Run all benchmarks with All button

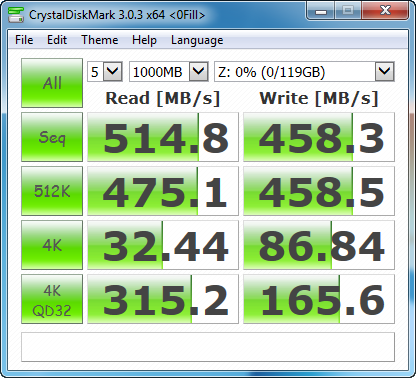tap(52, 83)
